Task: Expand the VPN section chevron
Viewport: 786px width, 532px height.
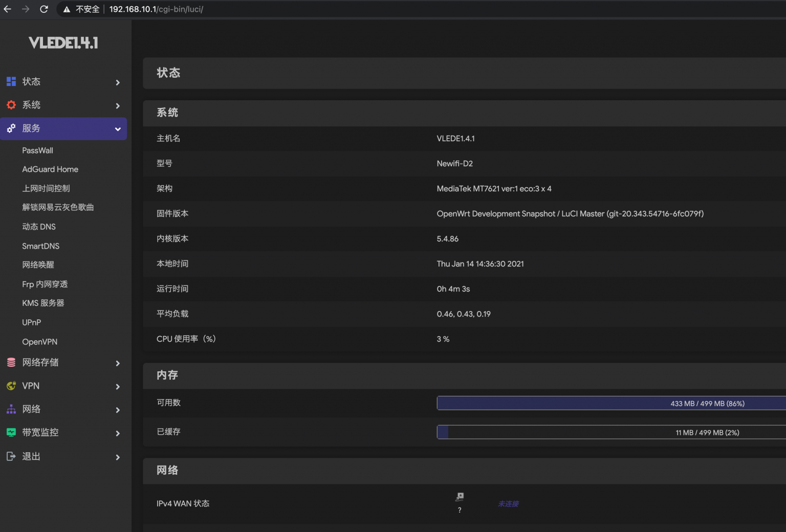Action: pos(118,387)
